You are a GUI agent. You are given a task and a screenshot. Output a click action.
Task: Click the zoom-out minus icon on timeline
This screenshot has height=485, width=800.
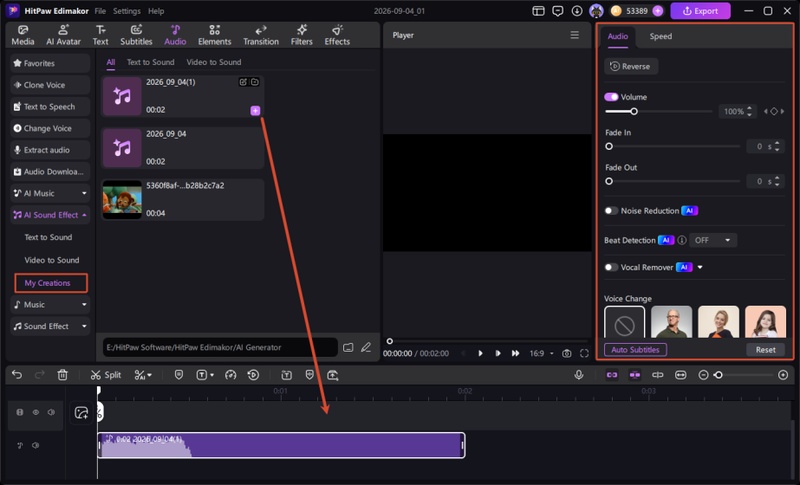tap(703, 375)
